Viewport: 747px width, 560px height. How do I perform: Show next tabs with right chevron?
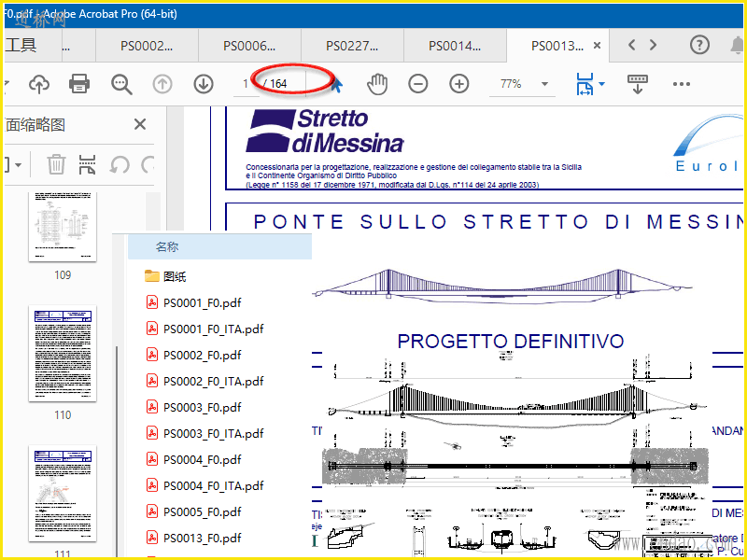[653, 45]
